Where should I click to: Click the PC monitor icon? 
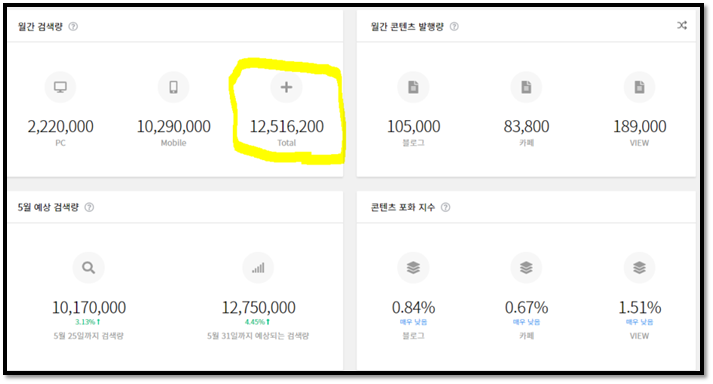[60, 87]
